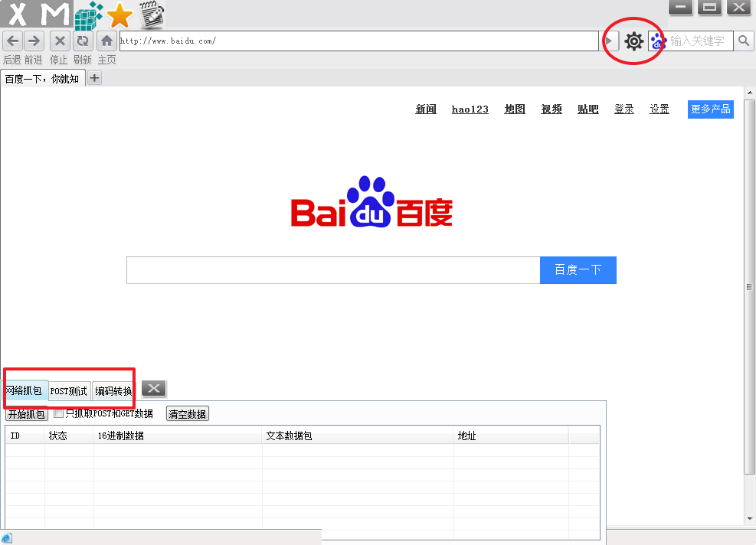
Task: Click 清空数据 button
Action: click(x=188, y=414)
